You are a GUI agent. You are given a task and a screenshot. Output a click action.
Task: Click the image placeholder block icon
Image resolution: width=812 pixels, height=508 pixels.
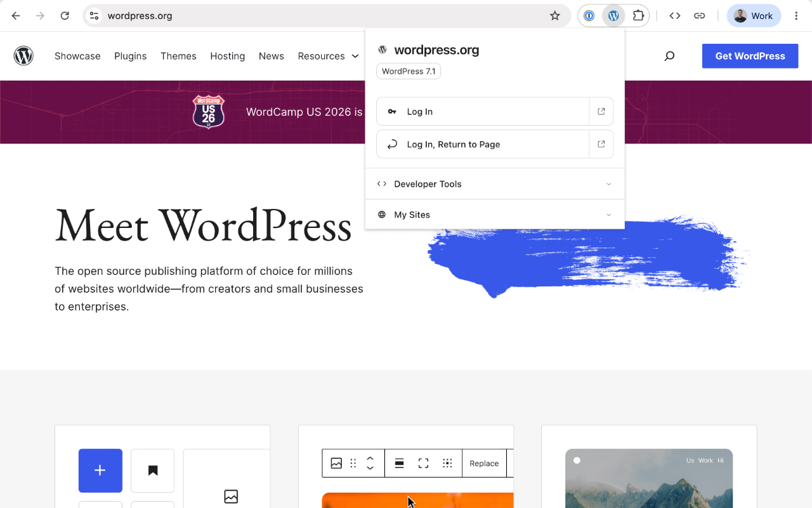point(231,497)
